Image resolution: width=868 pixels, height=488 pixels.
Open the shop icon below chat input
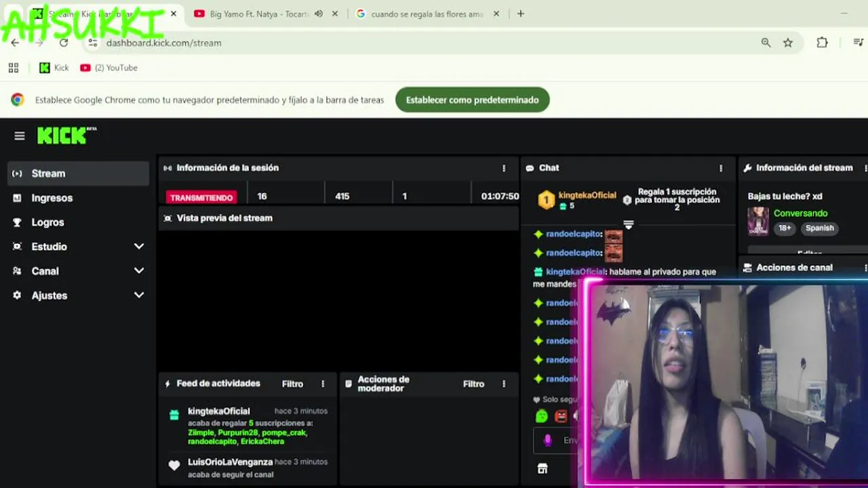coord(542,469)
